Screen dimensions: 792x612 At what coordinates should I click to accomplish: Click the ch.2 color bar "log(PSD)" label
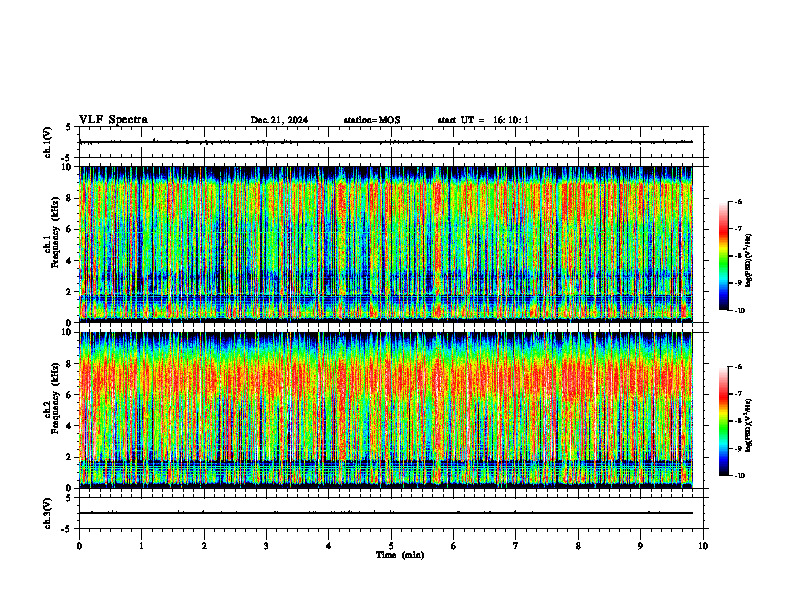point(749,426)
